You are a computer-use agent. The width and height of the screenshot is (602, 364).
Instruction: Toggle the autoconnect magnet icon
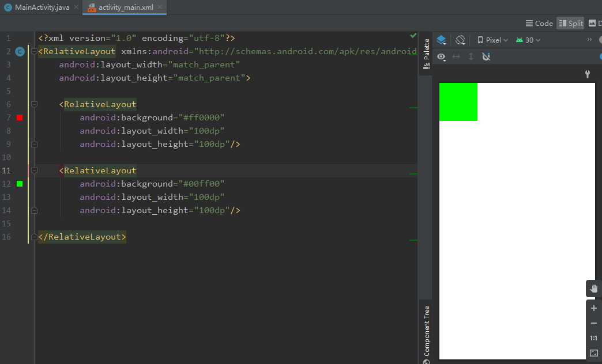486,57
